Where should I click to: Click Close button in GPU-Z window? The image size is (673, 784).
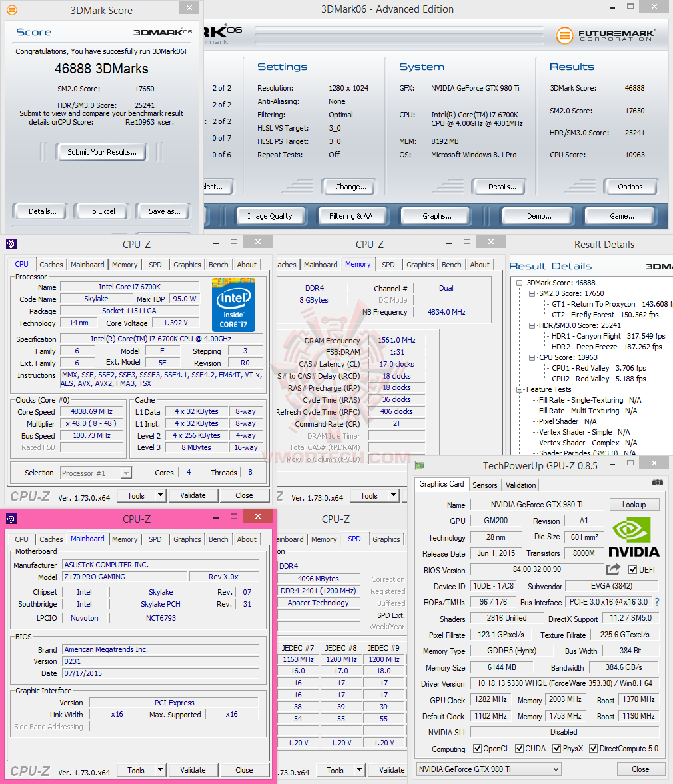(x=640, y=769)
